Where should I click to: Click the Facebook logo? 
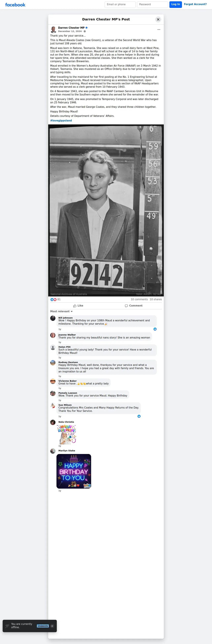pyautogui.click(x=15, y=5)
